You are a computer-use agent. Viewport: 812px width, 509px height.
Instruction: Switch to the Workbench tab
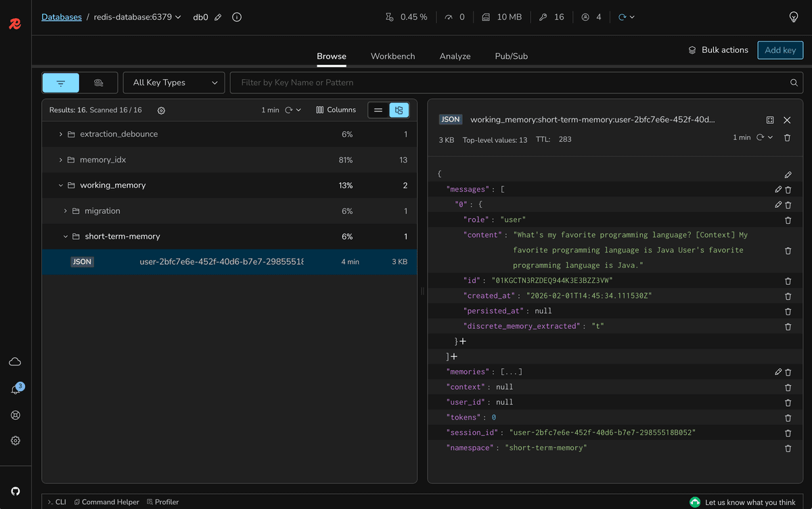[392, 56]
